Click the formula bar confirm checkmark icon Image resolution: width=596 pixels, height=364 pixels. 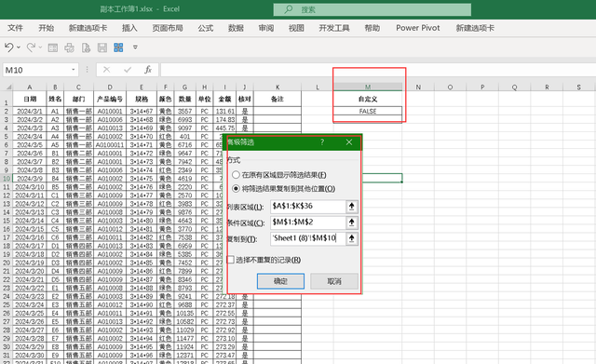tap(128, 70)
